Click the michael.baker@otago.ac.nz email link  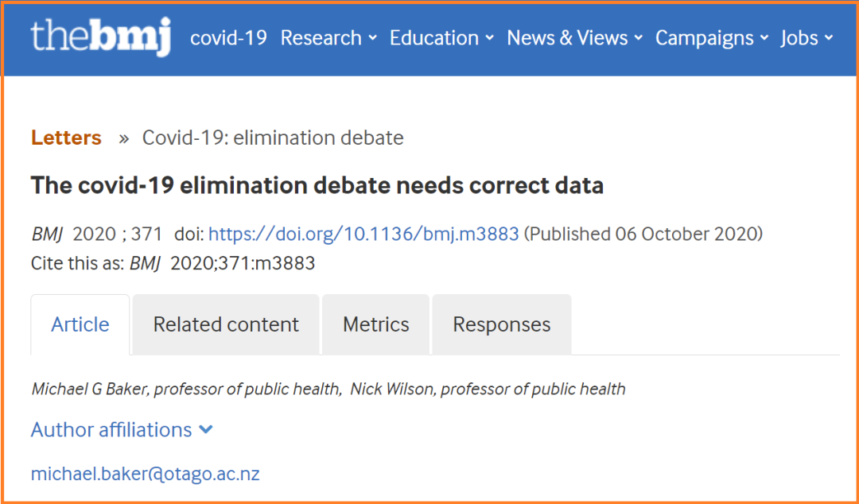tap(145, 475)
